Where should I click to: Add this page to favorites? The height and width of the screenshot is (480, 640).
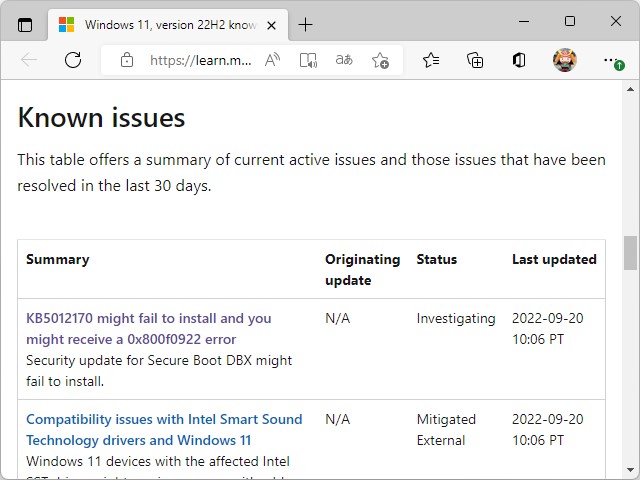pos(380,60)
